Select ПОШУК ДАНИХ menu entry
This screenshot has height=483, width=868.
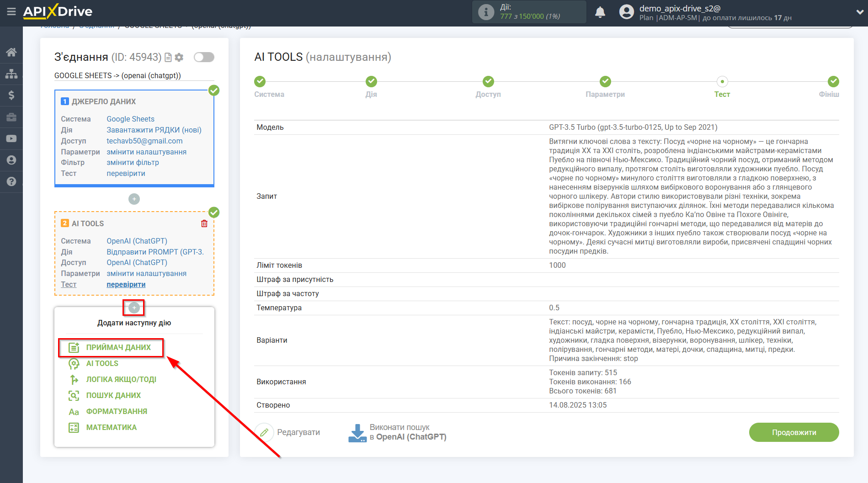[113, 396]
